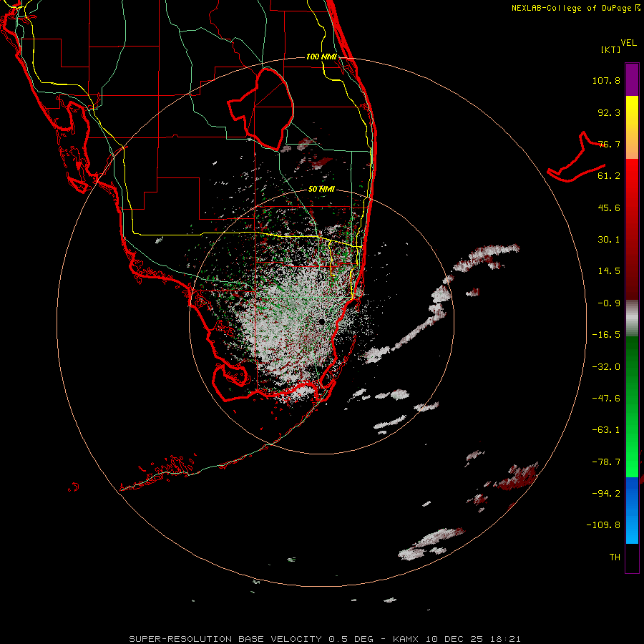Click the -94.2 velocity scale value
644x644 pixels.
coord(606,494)
